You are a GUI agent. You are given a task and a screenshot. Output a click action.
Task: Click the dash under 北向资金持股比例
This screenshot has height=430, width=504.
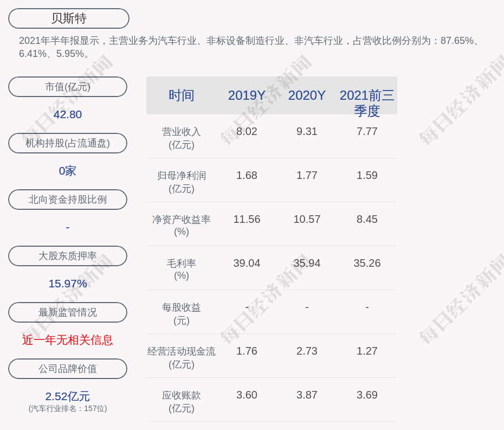pos(68,227)
